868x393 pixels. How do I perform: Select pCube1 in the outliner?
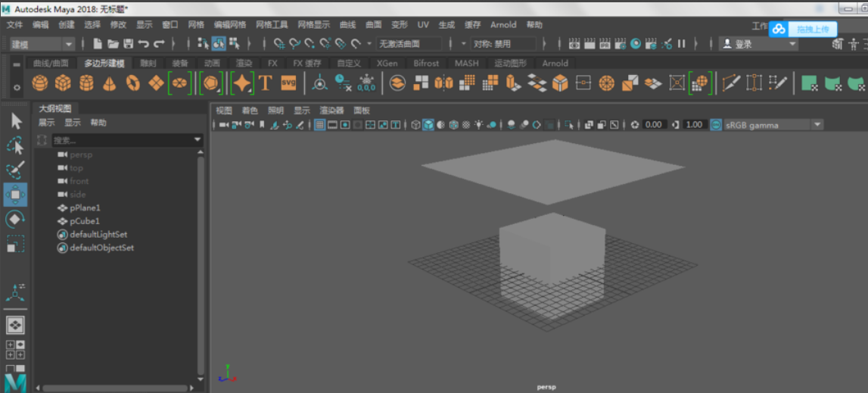pyautogui.click(x=85, y=221)
